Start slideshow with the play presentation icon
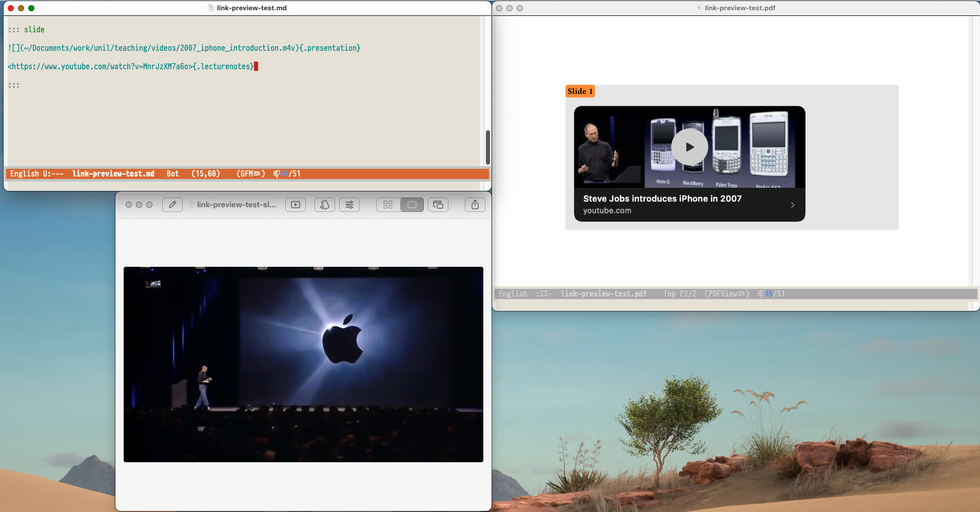This screenshot has width=980, height=512. click(296, 205)
